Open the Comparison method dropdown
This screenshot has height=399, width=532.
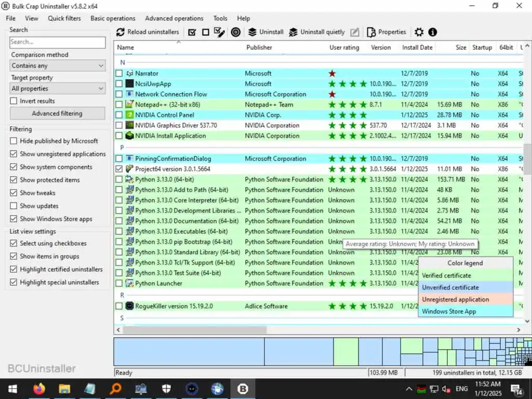coord(58,65)
